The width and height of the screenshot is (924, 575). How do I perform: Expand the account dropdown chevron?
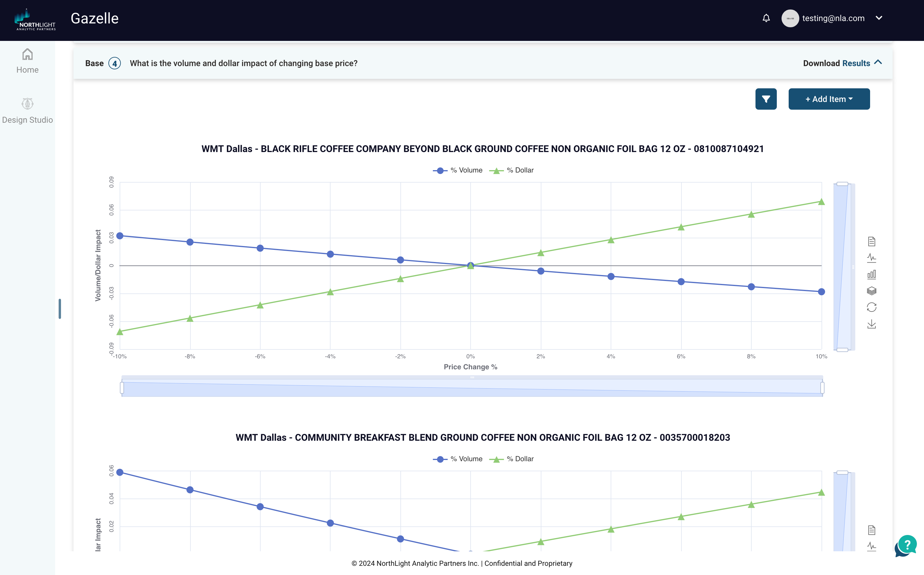pyautogui.click(x=879, y=18)
